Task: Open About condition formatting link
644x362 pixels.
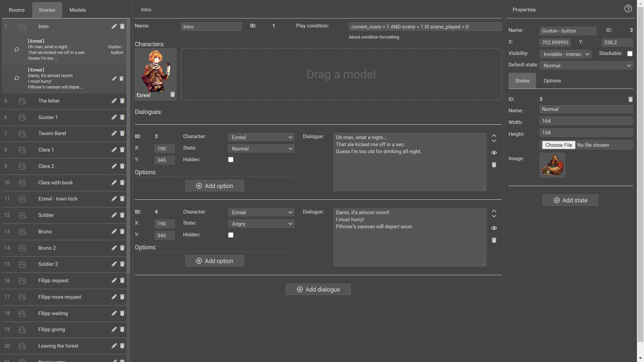Action: point(374,37)
